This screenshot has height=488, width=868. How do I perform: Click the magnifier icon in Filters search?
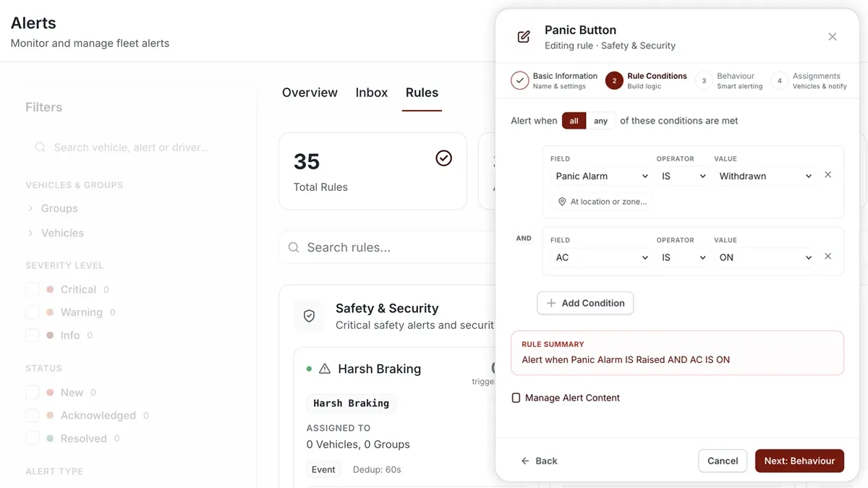click(41, 147)
